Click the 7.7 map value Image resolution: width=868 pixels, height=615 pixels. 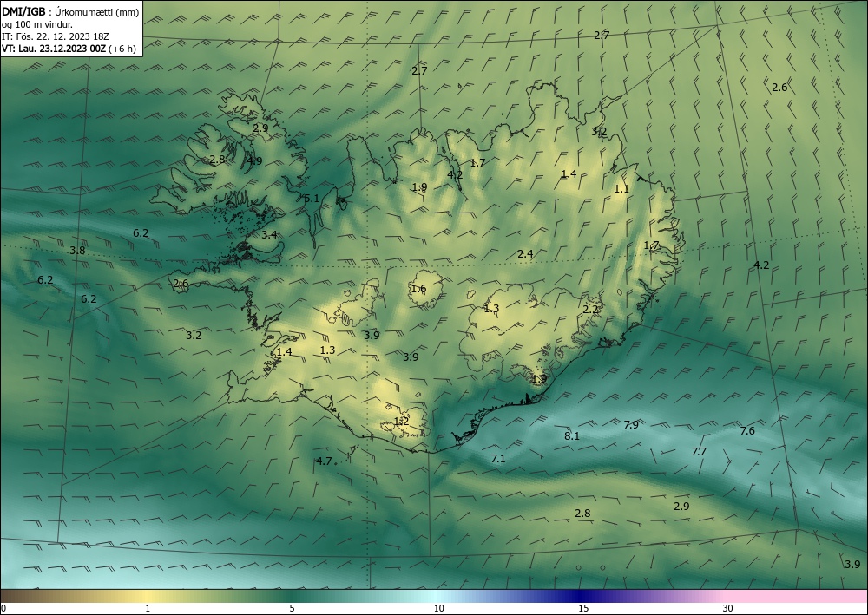[x=699, y=452]
